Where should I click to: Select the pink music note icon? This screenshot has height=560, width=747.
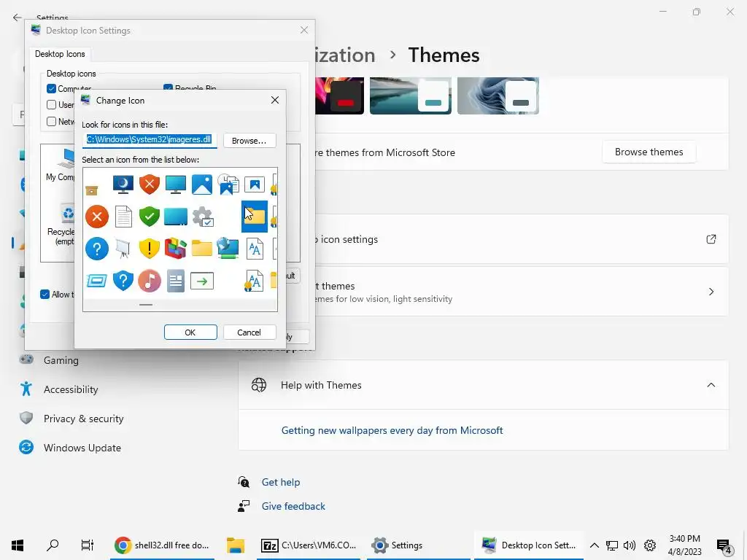point(149,281)
